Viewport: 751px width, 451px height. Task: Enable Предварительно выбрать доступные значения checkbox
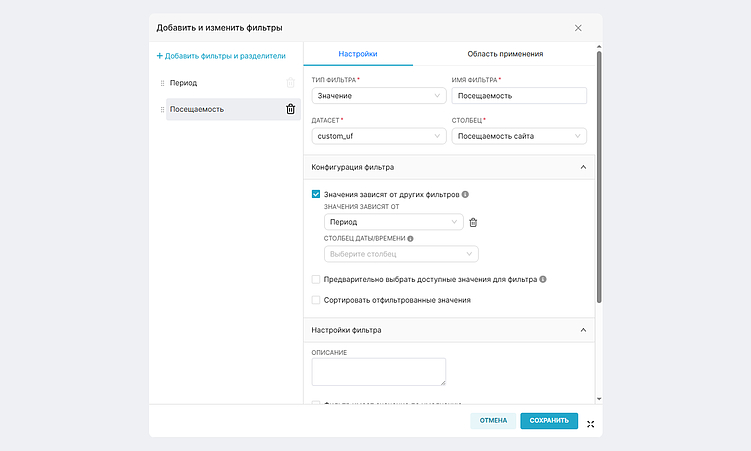[316, 280]
